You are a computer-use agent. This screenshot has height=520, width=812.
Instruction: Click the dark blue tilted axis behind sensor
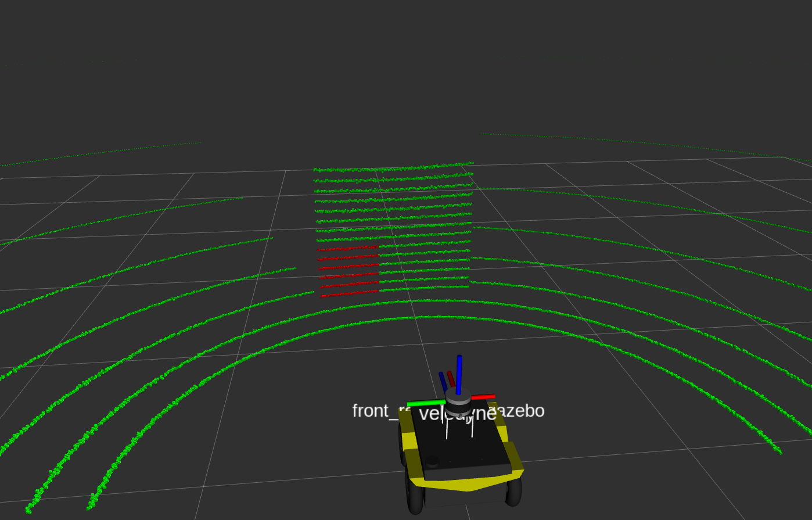[x=443, y=381]
